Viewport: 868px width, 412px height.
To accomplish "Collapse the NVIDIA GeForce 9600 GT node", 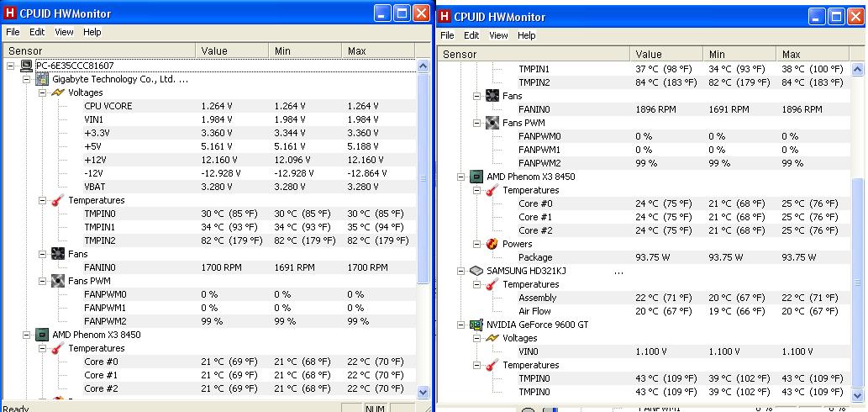I will [x=460, y=325].
